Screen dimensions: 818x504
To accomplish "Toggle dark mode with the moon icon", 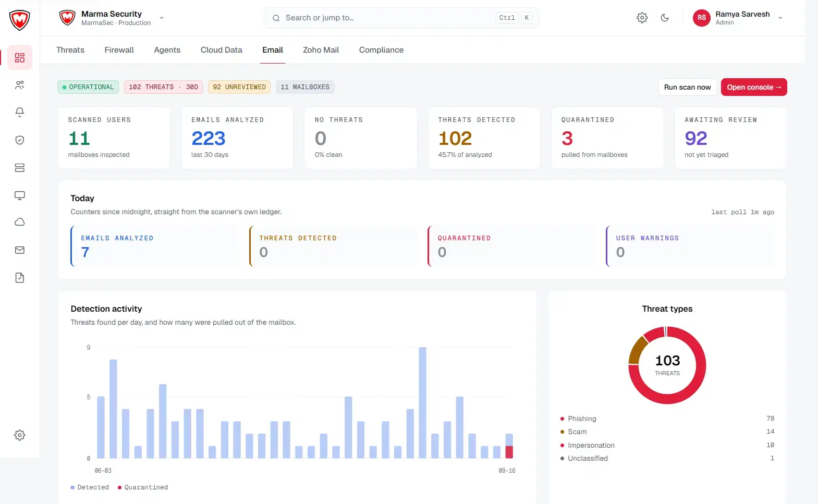I will tap(665, 18).
